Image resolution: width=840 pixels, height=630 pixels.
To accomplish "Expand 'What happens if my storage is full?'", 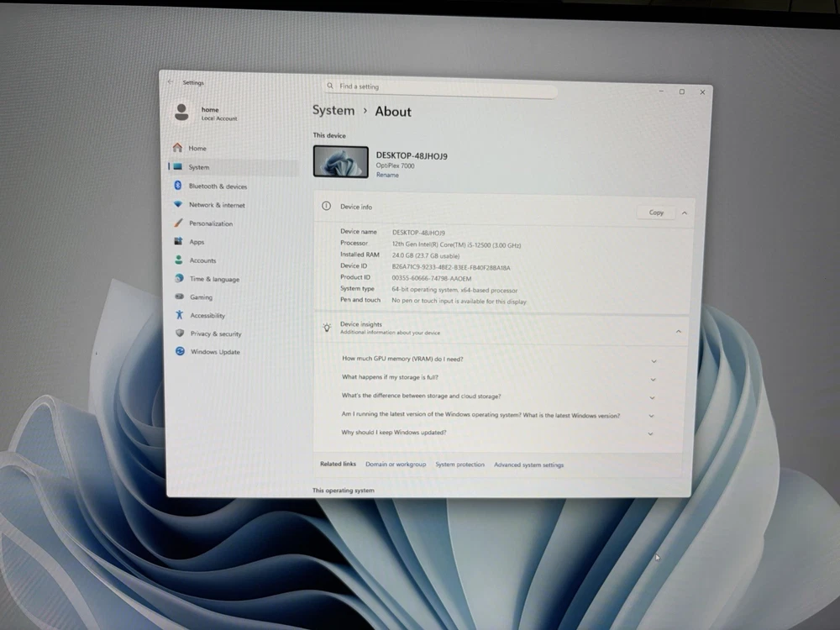I will coord(653,380).
